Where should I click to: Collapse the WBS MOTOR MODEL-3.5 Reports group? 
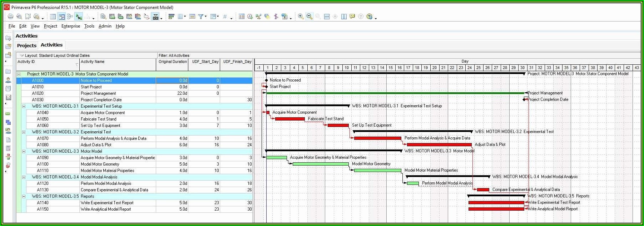coord(24,196)
